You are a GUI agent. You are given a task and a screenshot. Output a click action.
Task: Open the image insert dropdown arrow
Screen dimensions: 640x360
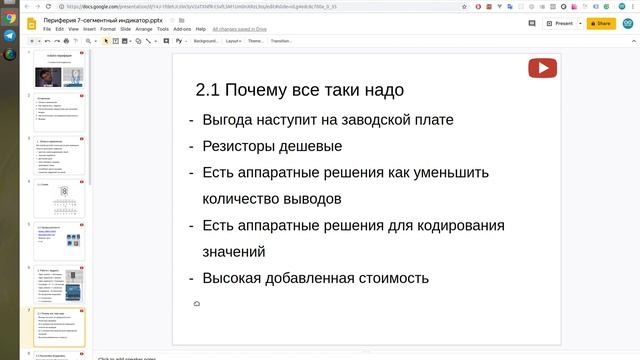coord(130,41)
